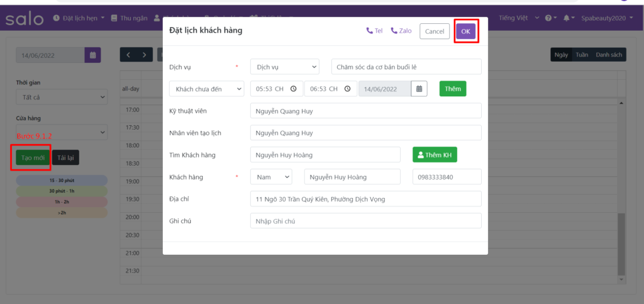Open calendar picker in booking dialog
This screenshot has width=644, height=304.
(419, 89)
